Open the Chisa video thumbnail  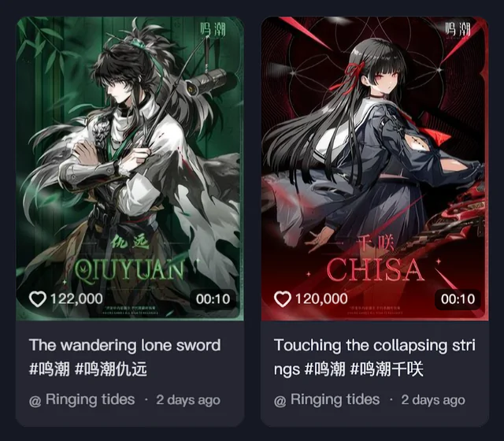375,169
